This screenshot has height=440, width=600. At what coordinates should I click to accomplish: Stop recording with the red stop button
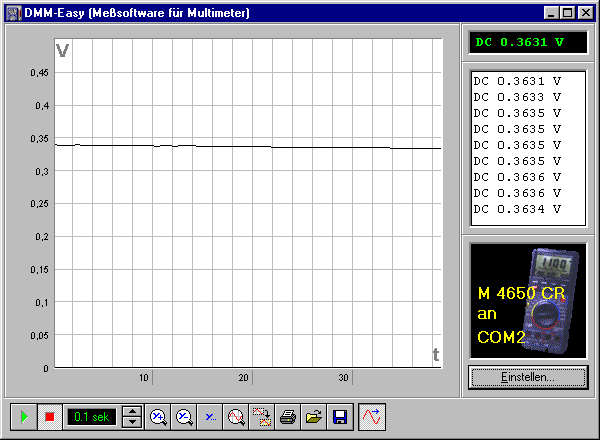pyautogui.click(x=48, y=416)
